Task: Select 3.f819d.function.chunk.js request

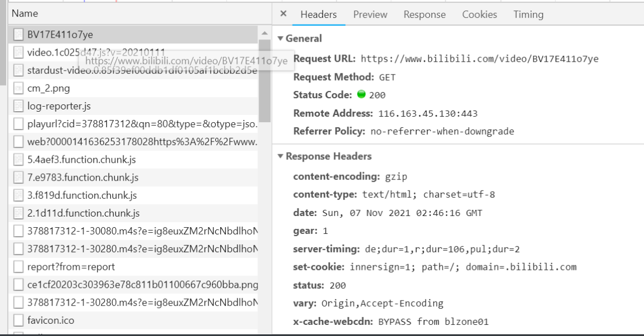Action: tap(133, 195)
